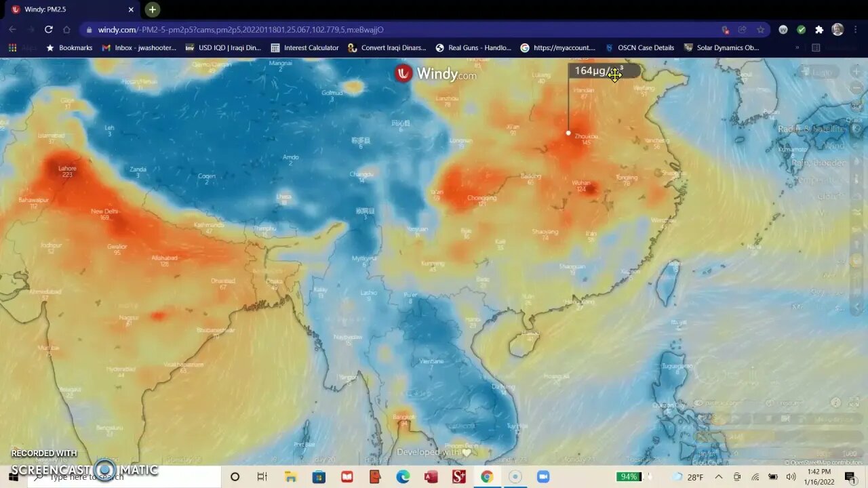Click the Windows taskbar search box
This screenshot has height=488, width=868.
tap(124, 476)
